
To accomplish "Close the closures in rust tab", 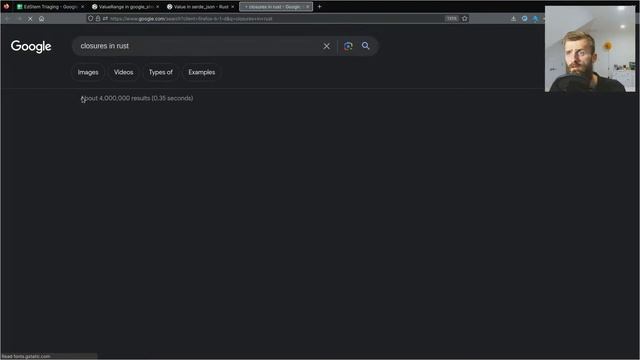I will [308, 7].
